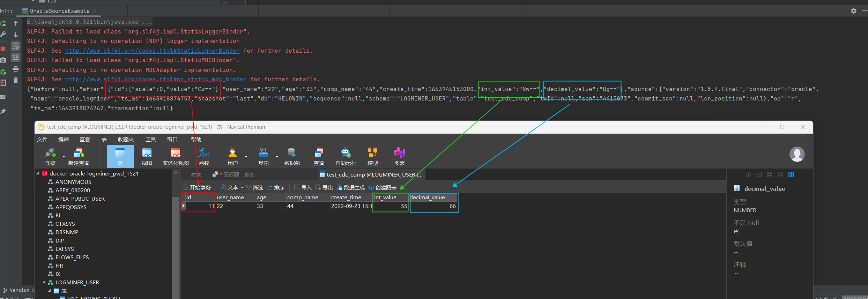Toggle soft-wrap in the console
The height and width of the screenshot is (299, 868).
click(16, 46)
